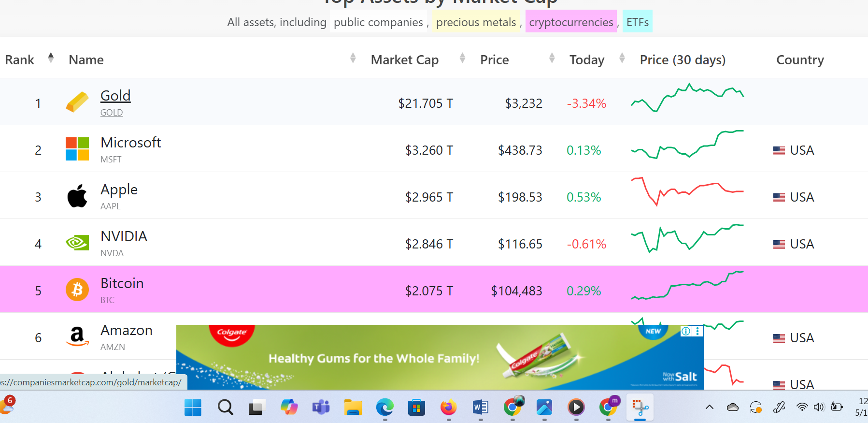Filter by precious metals tag
Screen dimensions: 868x423
pos(476,22)
